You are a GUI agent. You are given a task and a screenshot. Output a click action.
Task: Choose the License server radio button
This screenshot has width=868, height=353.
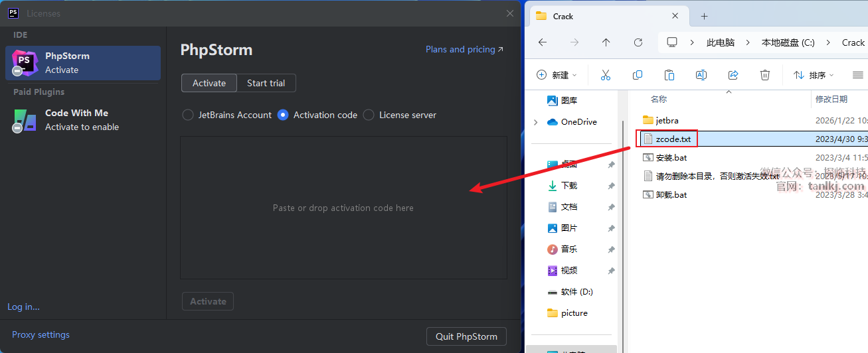369,115
